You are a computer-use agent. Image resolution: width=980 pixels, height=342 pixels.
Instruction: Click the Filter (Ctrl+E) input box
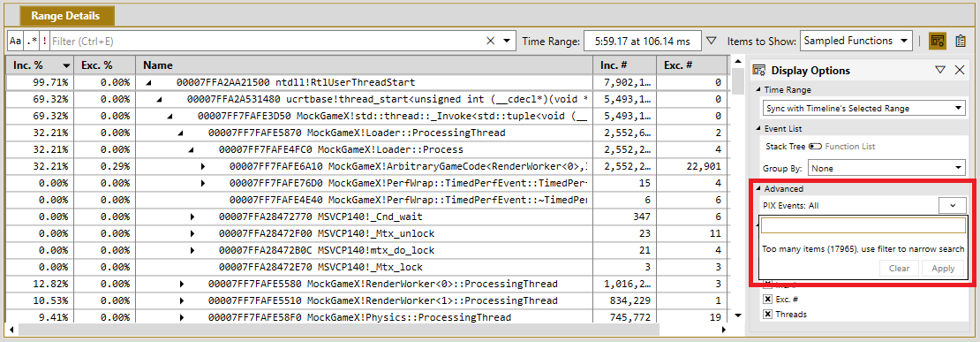coord(266,42)
